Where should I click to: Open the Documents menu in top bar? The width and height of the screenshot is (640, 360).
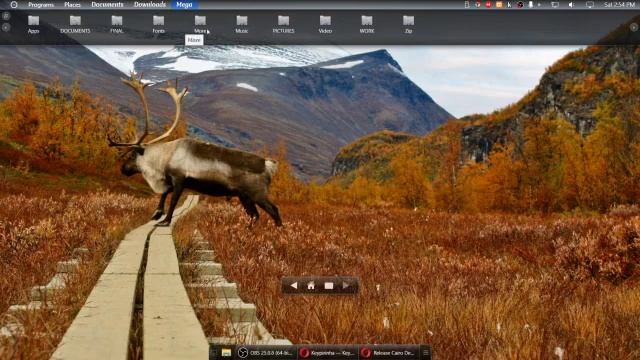(x=107, y=4)
